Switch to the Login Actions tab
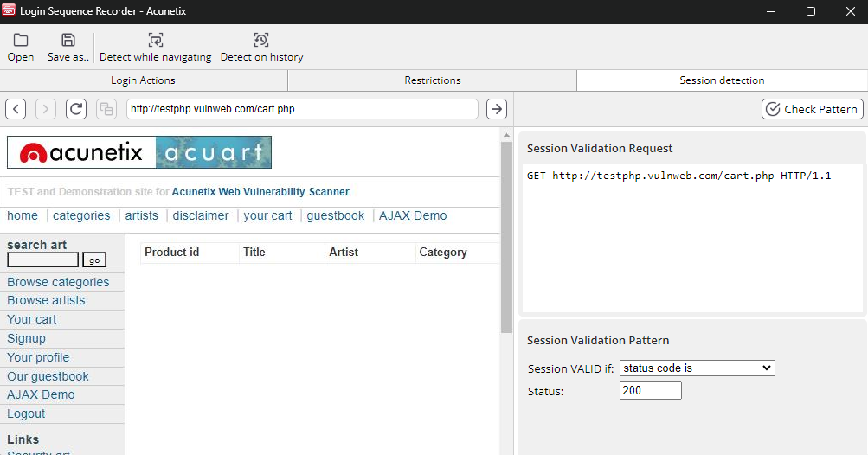This screenshot has width=868, height=455. pos(144,80)
